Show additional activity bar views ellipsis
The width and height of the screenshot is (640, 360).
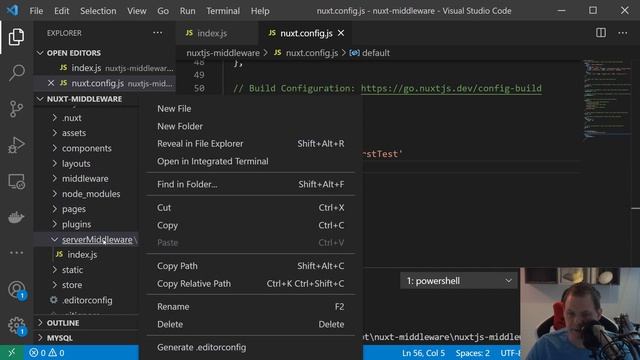point(16,253)
